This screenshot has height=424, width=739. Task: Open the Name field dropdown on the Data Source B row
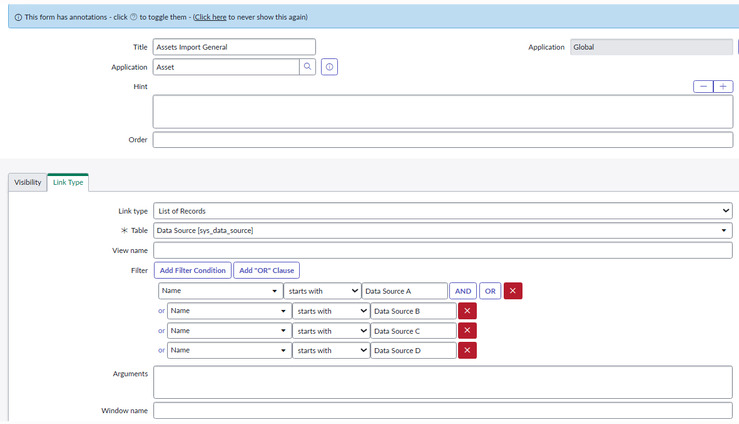[x=228, y=311]
